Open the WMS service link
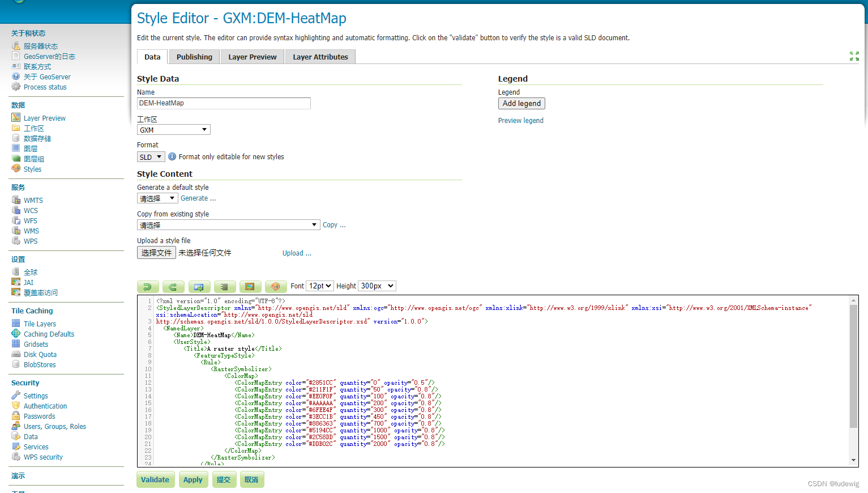 (x=31, y=231)
